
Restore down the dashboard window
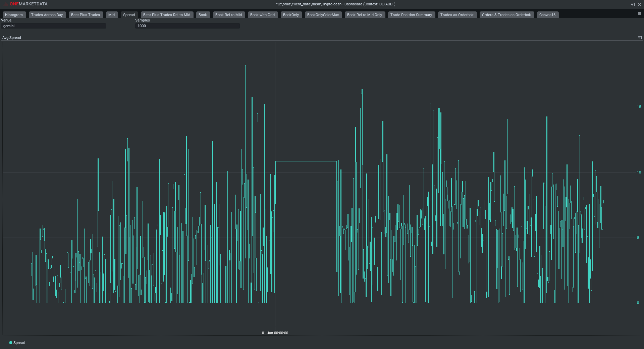pos(633,4)
